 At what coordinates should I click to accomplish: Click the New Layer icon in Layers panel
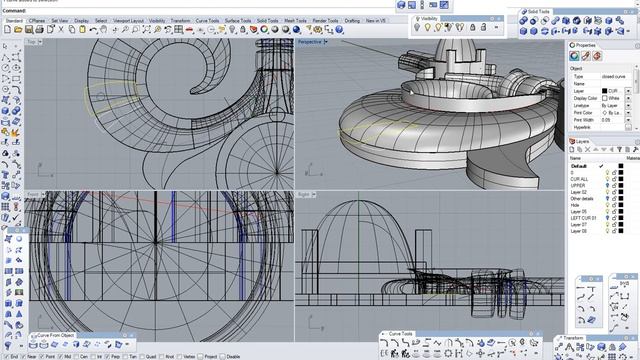coord(572,149)
